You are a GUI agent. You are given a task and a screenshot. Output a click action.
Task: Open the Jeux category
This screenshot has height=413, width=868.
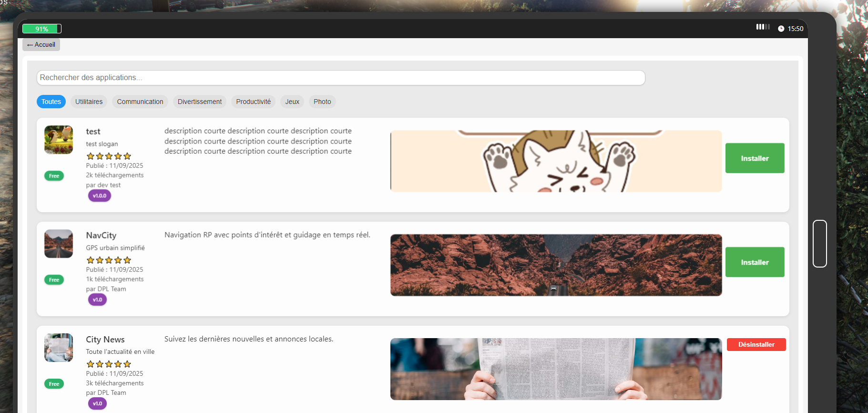click(292, 102)
